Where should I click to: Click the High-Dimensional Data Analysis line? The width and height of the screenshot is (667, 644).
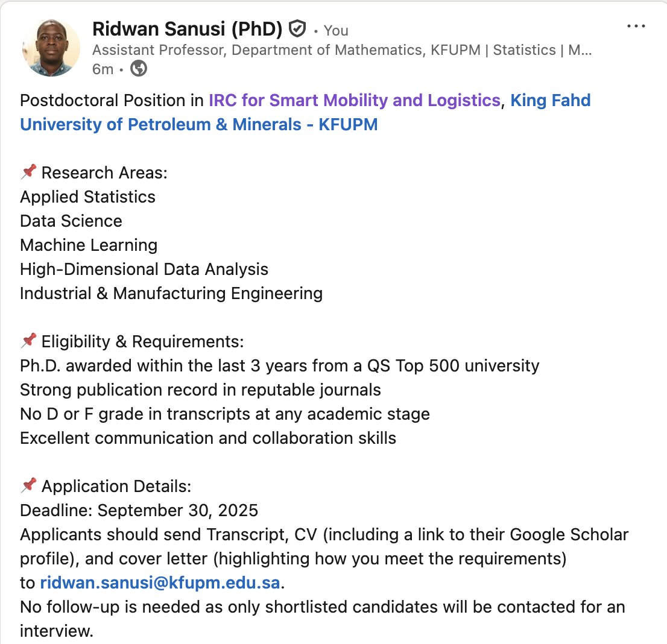(x=144, y=270)
